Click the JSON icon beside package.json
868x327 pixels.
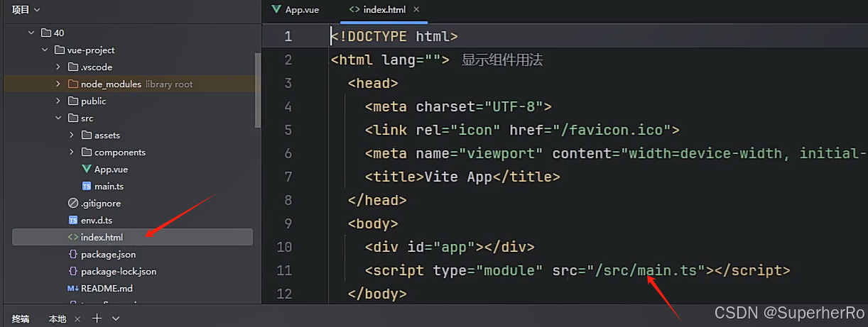[73, 254]
